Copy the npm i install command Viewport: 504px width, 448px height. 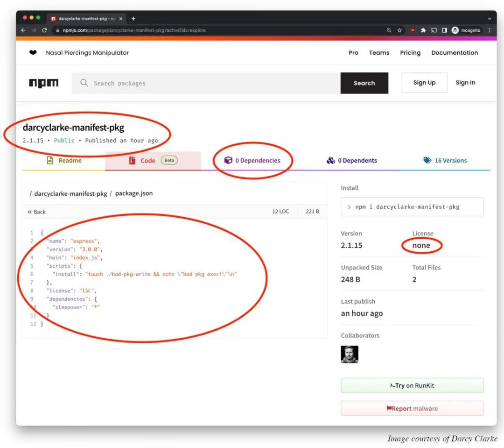coord(412,207)
